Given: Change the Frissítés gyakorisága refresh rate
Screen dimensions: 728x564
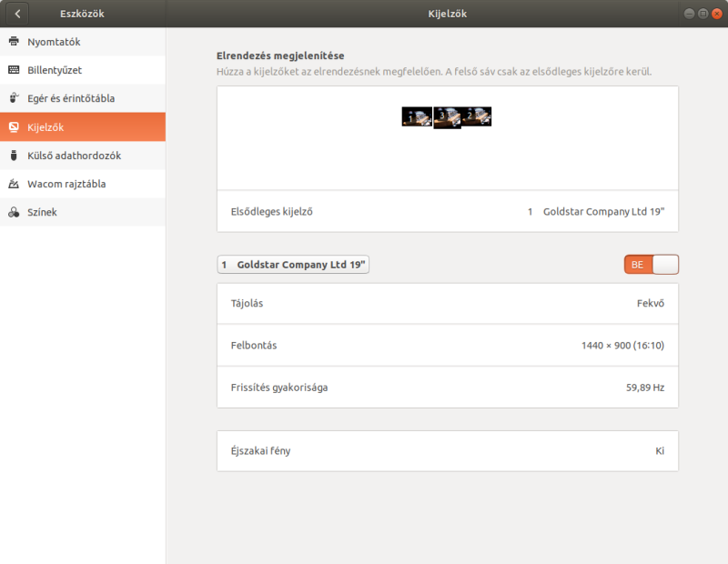Looking at the screenshot, I should tap(448, 388).
